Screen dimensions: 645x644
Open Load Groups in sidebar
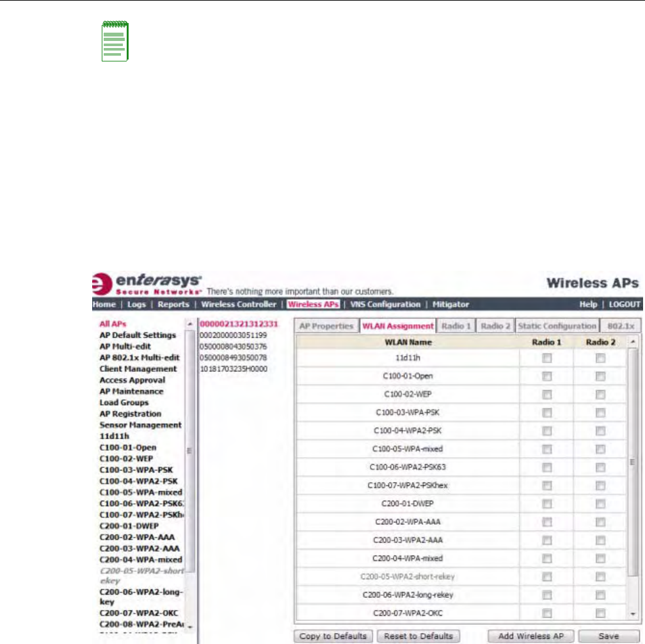(x=124, y=403)
